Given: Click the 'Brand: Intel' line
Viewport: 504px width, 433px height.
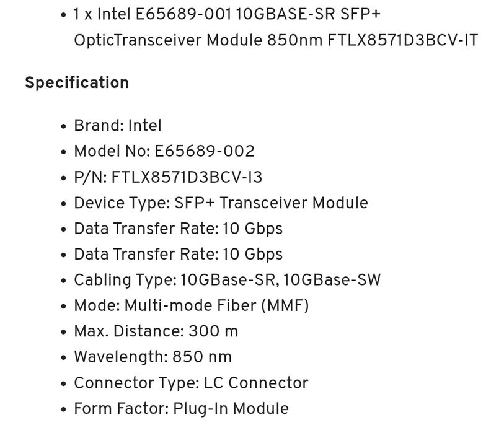Looking at the screenshot, I should [x=118, y=126].
